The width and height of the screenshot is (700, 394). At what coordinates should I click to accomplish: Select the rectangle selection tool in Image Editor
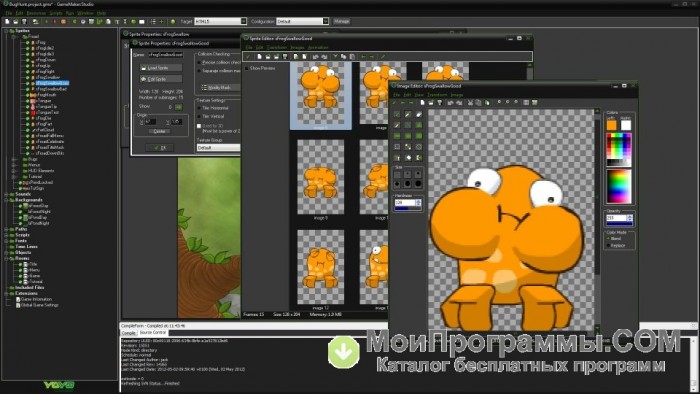point(397,147)
